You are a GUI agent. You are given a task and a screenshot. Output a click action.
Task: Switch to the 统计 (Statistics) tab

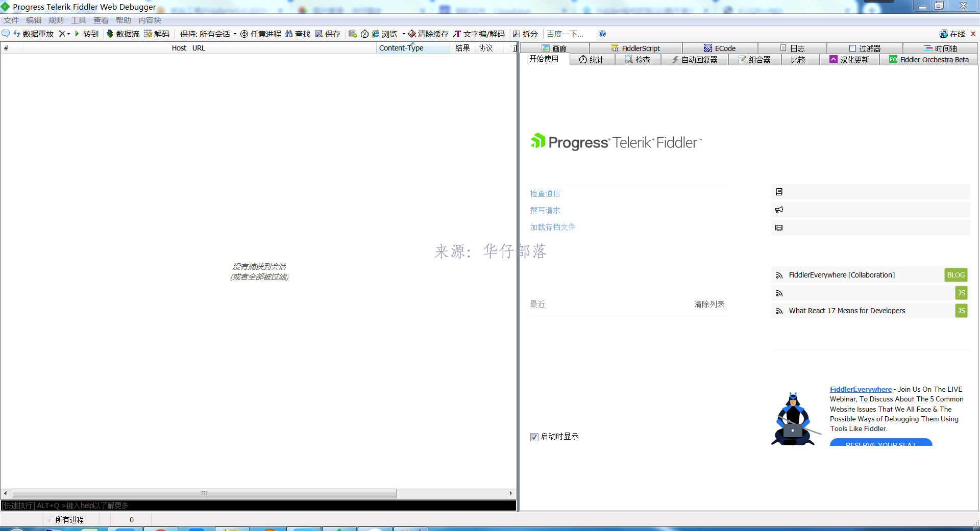(x=592, y=60)
